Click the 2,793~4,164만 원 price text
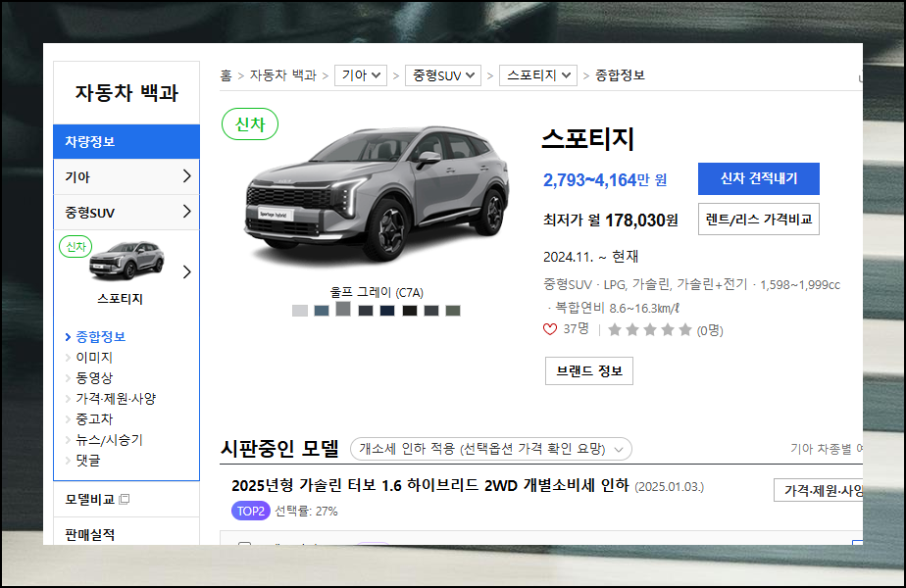906x588 pixels. (605, 180)
